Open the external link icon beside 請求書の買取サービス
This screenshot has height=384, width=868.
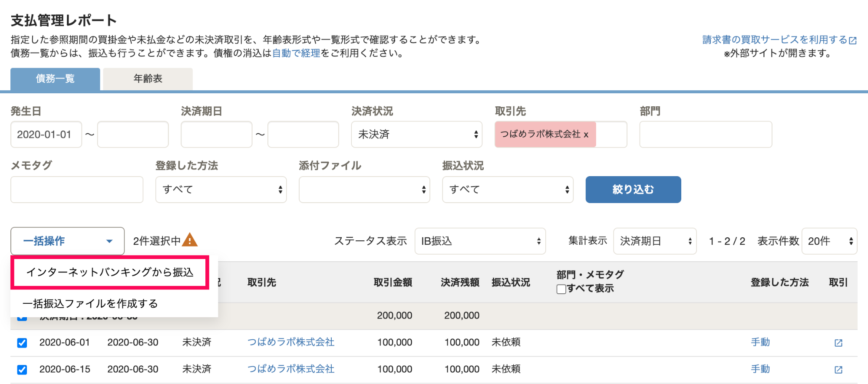click(853, 40)
